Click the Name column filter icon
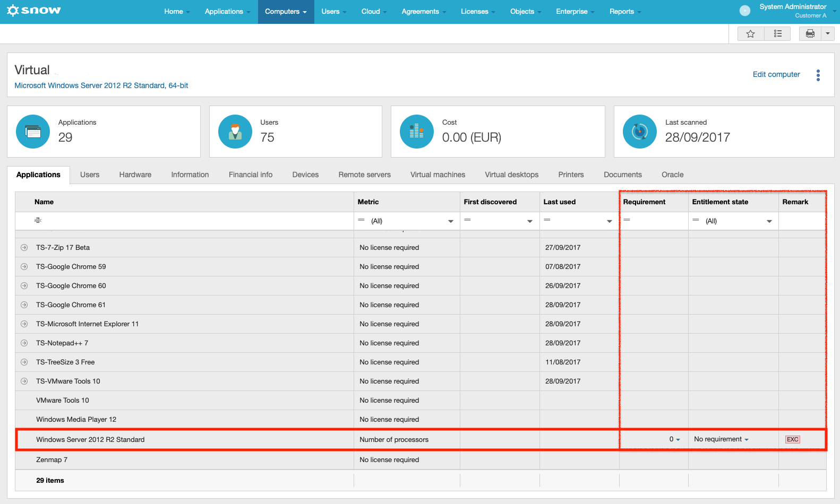Screen dimensions: 840x504 click(x=38, y=220)
